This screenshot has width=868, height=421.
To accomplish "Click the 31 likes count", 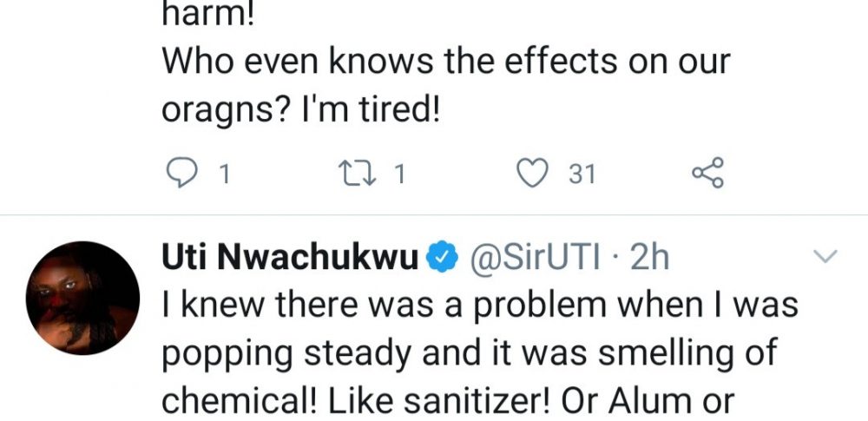I will click(x=582, y=175).
